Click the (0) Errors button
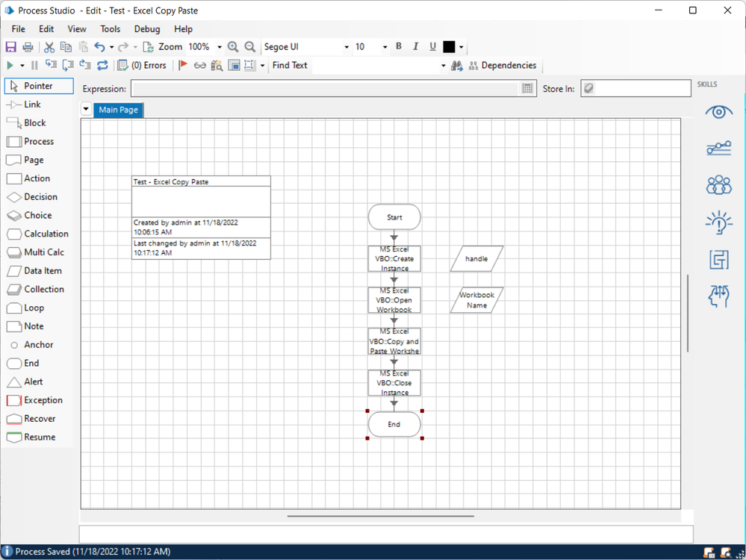746x560 pixels. pos(142,66)
